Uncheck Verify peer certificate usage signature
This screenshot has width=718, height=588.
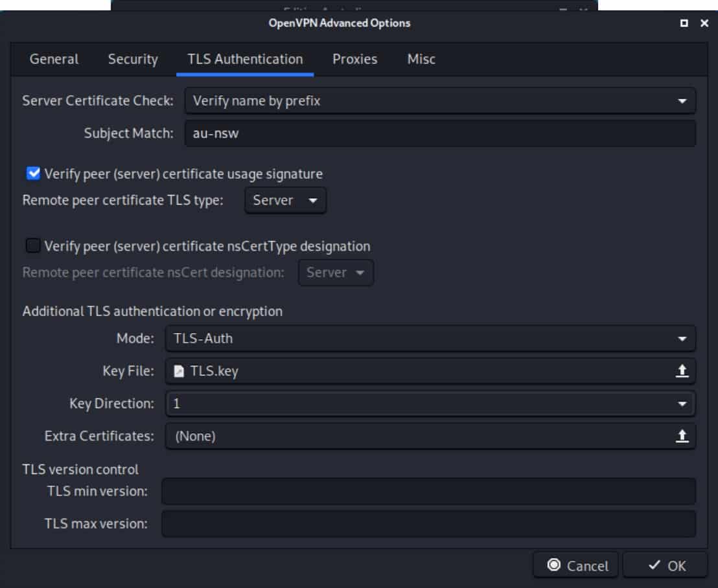coord(34,174)
